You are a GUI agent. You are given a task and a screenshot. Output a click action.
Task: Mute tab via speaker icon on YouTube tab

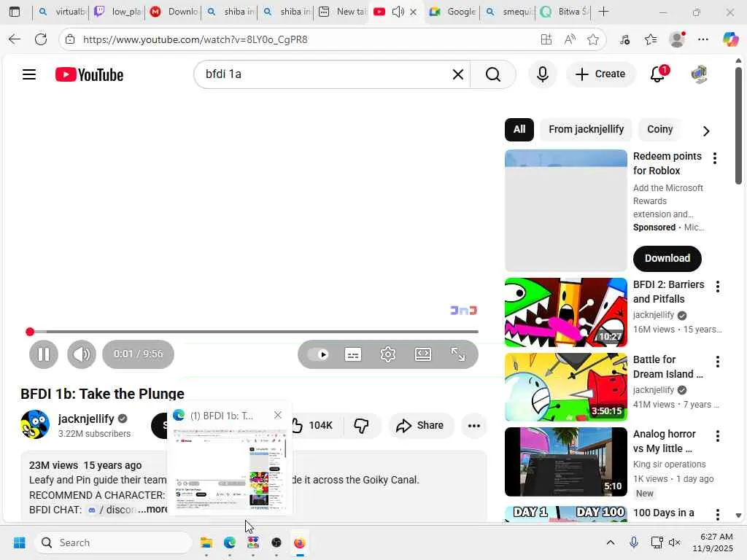pos(398,12)
